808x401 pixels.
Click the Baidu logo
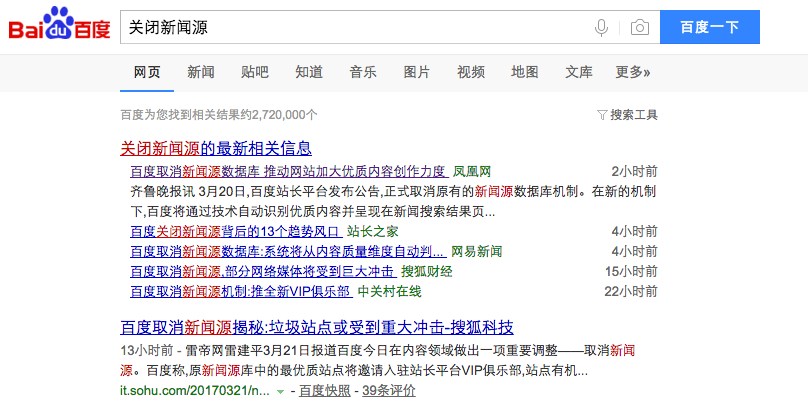coord(59,24)
